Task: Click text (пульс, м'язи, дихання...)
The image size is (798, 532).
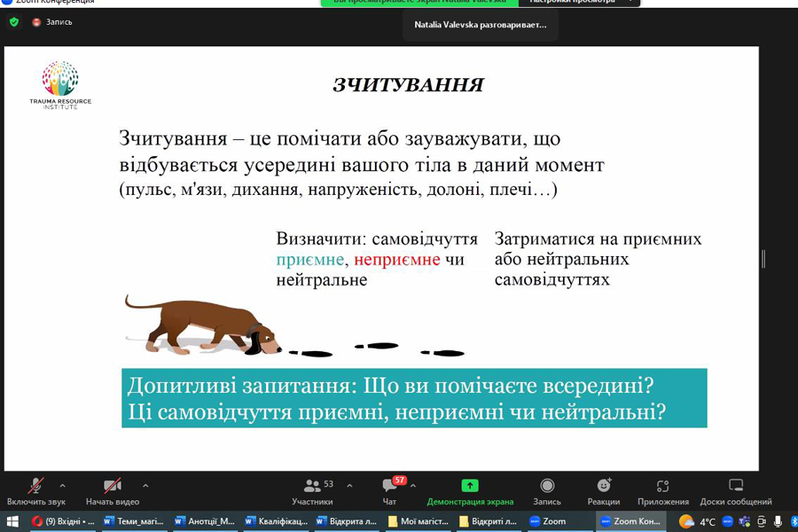Action: pyautogui.click(x=339, y=190)
